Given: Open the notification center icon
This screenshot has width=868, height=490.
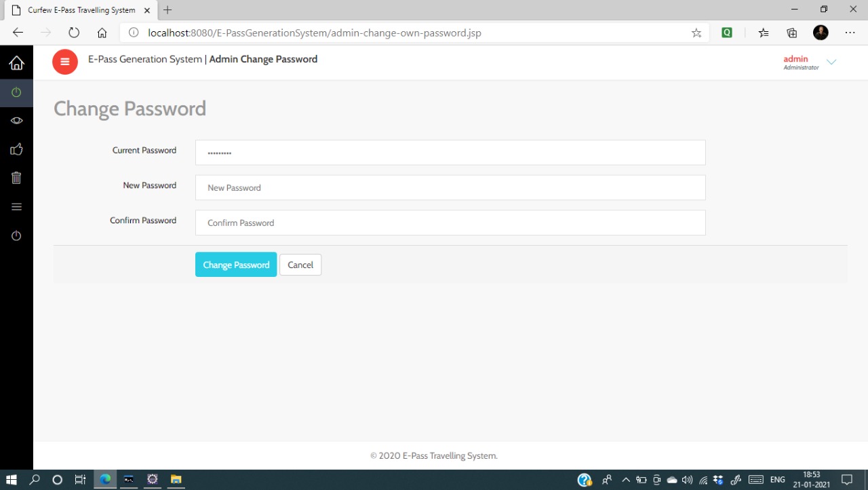Looking at the screenshot, I should pyautogui.click(x=847, y=480).
